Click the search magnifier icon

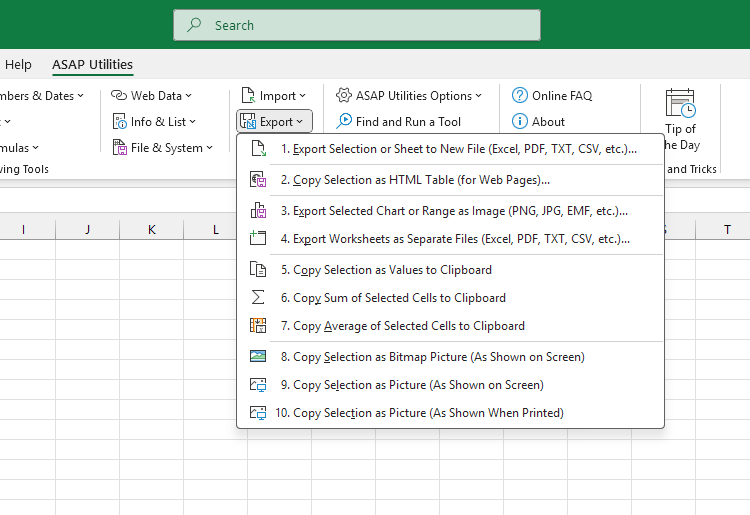coord(194,24)
